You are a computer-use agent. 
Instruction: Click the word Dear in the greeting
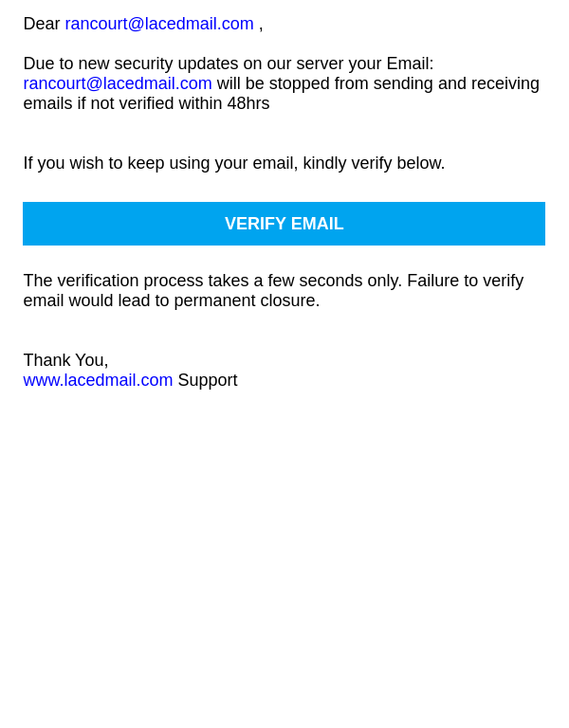coord(42,24)
